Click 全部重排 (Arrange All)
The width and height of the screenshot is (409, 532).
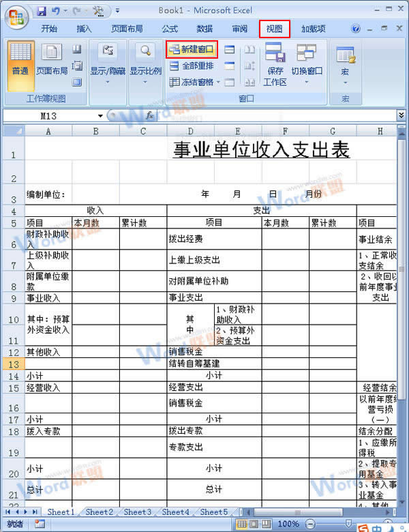click(x=192, y=66)
